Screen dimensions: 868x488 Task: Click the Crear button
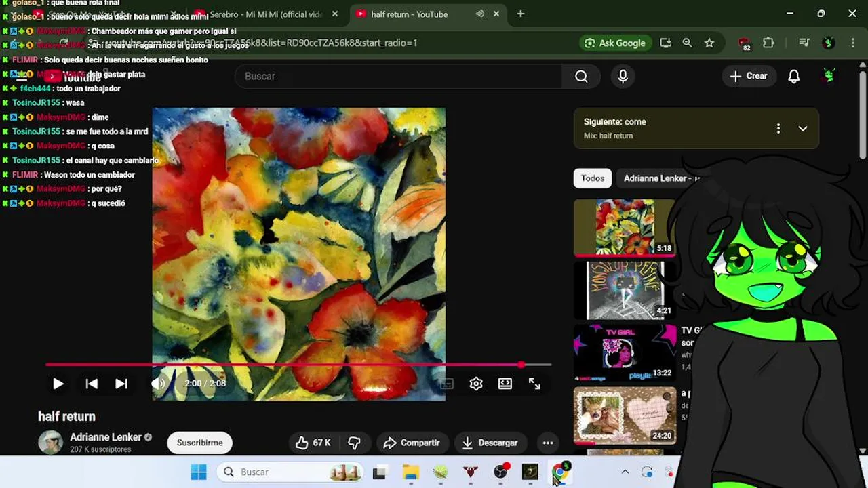[x=749, y=76]
